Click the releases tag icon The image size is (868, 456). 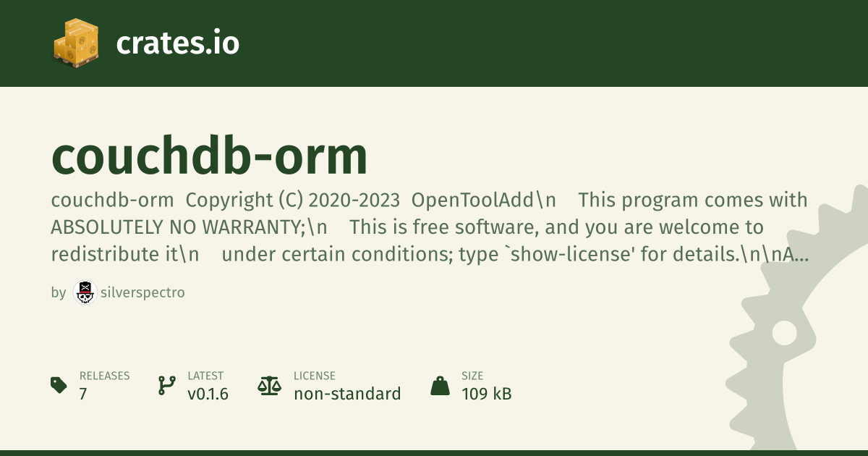point(59,385)
